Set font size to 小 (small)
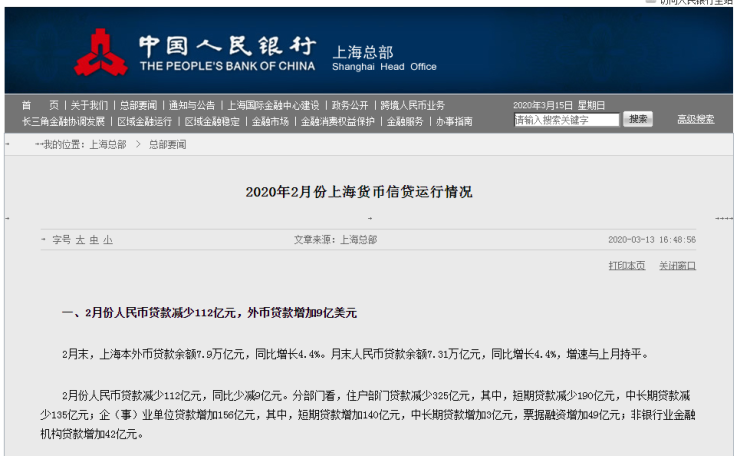This screenshot has width=740, height=456. 108,240
